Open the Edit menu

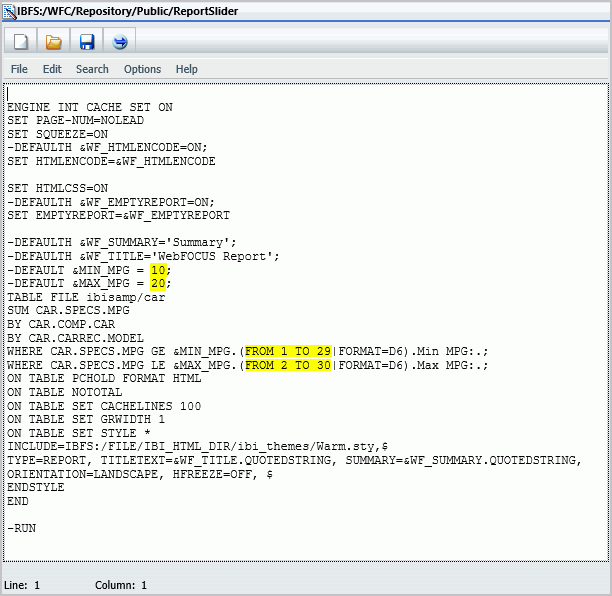[52, 69]
